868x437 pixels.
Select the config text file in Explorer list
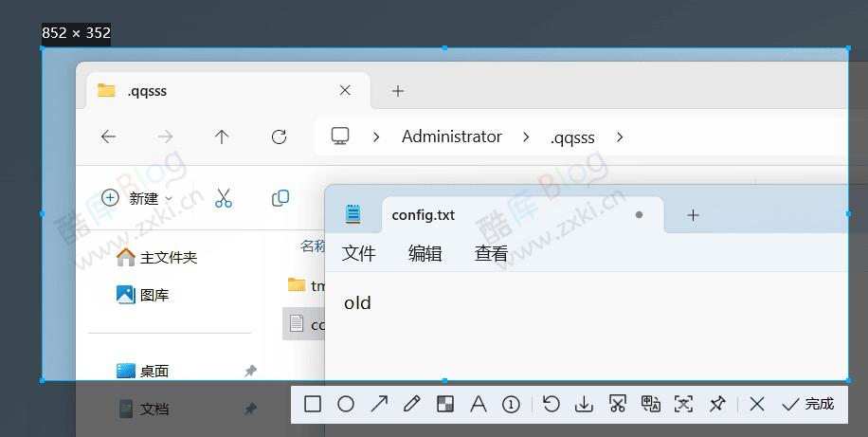pyautogui.click(x=304, y=324)
